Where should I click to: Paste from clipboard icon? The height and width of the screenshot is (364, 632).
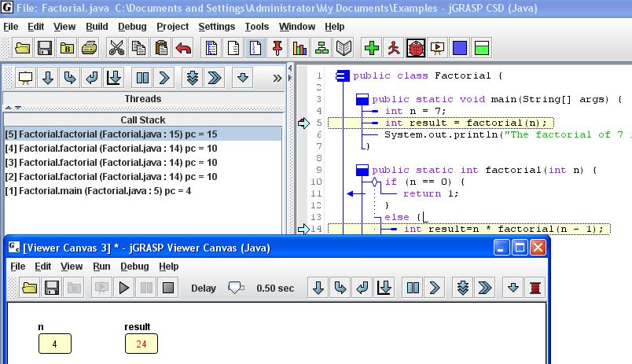click(161, 48)
